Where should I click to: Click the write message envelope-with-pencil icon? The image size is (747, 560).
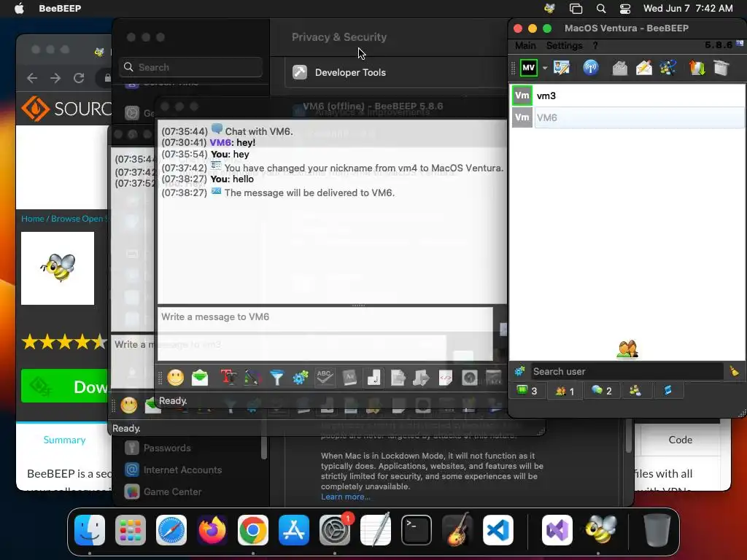(x=643, y=68)
